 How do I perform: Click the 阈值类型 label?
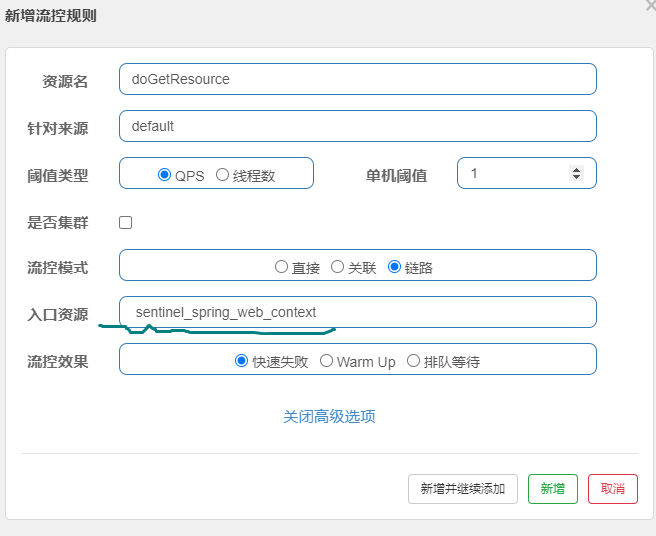coord(58,175)
